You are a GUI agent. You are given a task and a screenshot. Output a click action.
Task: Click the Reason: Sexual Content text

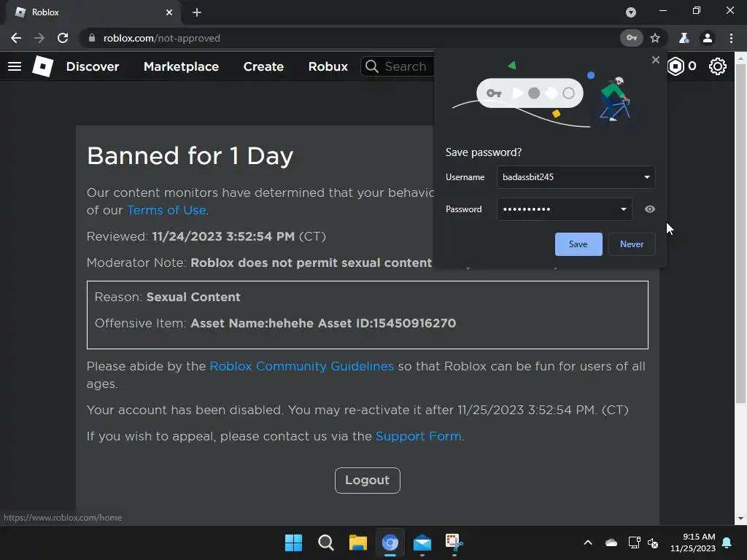pos(167,297)
